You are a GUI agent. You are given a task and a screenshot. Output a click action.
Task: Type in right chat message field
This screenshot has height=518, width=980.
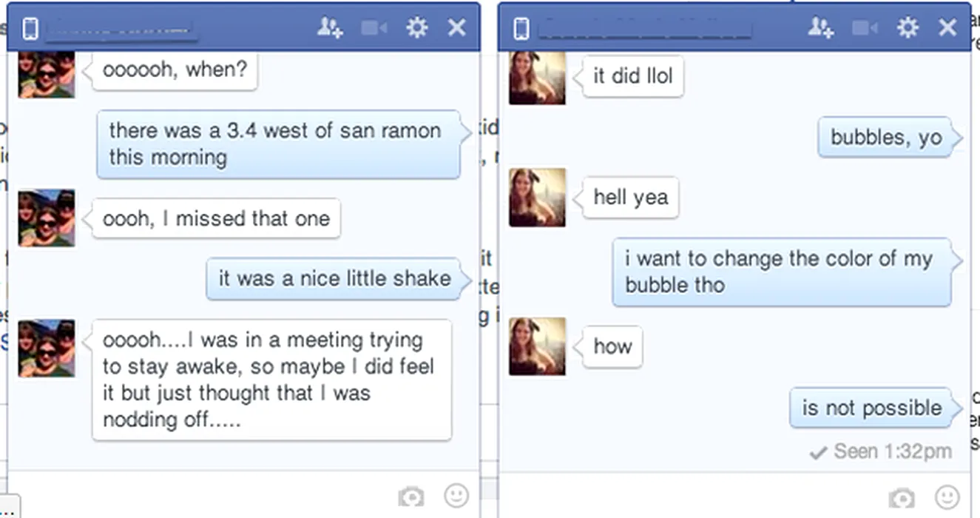688,496
